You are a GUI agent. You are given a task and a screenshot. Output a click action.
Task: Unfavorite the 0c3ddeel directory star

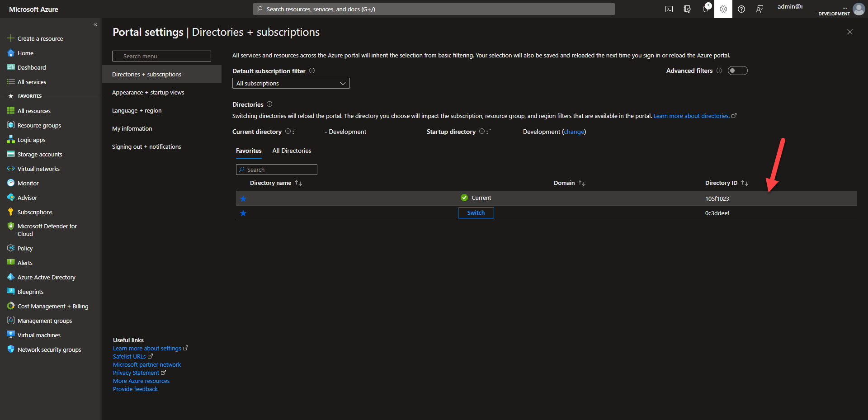[243, 213]
